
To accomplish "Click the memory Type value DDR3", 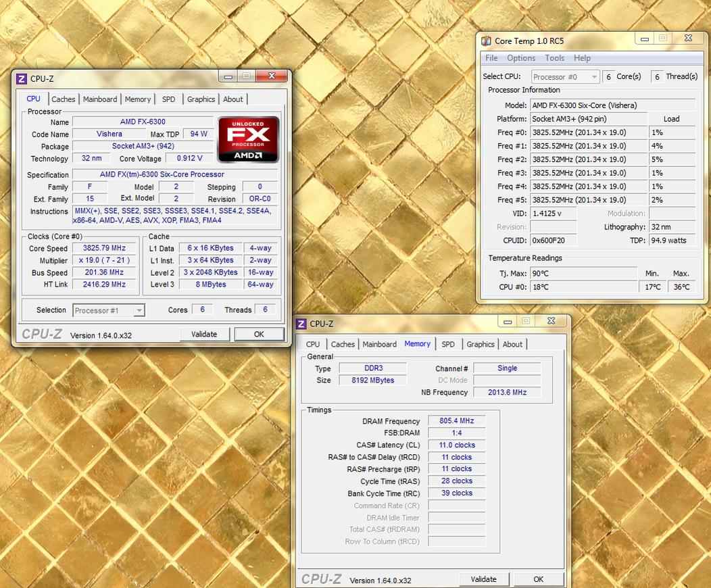I will tap(373, 368).
